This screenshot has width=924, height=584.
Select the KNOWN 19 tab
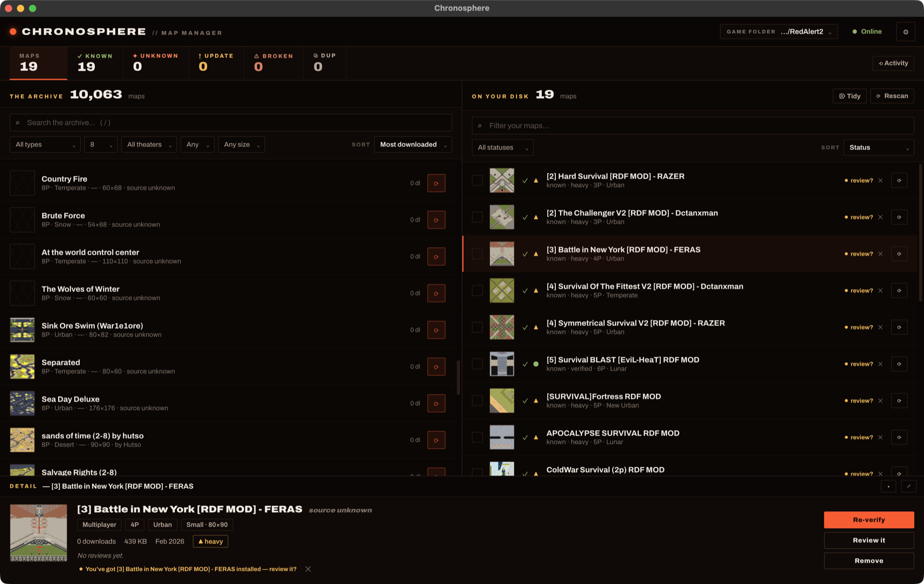click(95, 63)
